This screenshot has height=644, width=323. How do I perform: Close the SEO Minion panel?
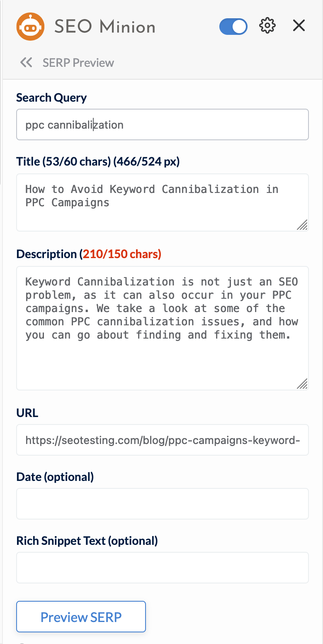tap(299, 26)
